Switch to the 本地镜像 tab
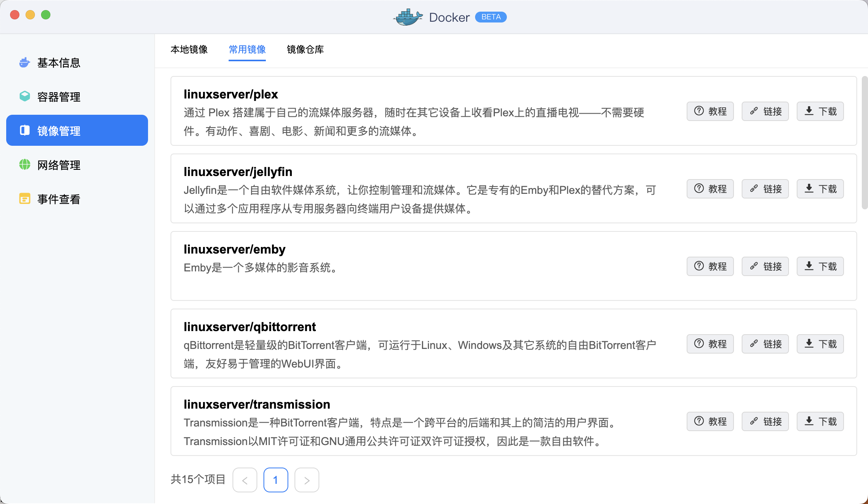Viewport: 868px width, 504px height. point(189,50)
